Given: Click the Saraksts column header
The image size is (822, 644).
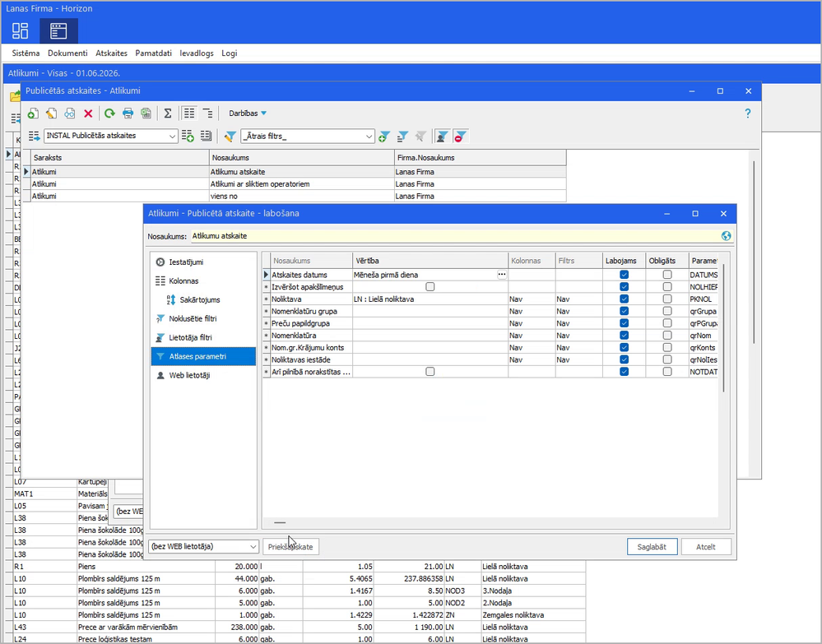Looking at the screenshot, I should [119, 157].
